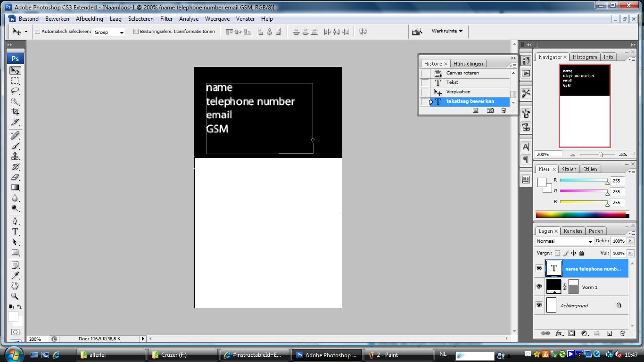644x362 pixels.
Task: Create a new layer in Lagen panel
Action: tap(610, 333)
